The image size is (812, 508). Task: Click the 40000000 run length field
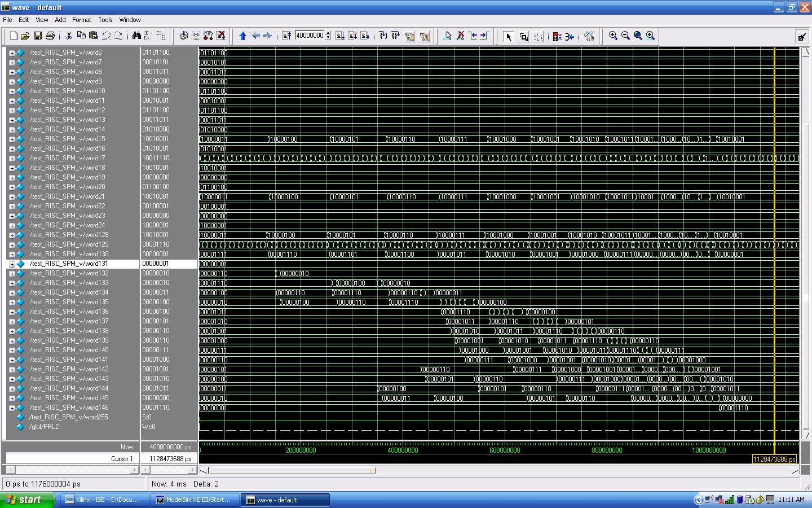tap(310, 36)
